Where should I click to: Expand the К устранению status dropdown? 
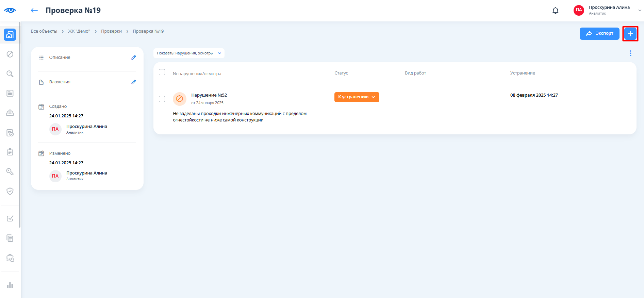click(x=357, y=97)
